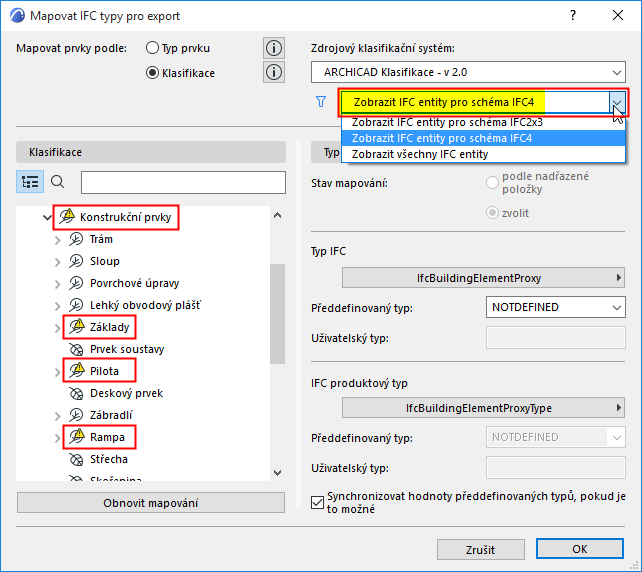Click the info icon beside Klasifikace
This screenshot has width=642, height=572.
[274, 72]
